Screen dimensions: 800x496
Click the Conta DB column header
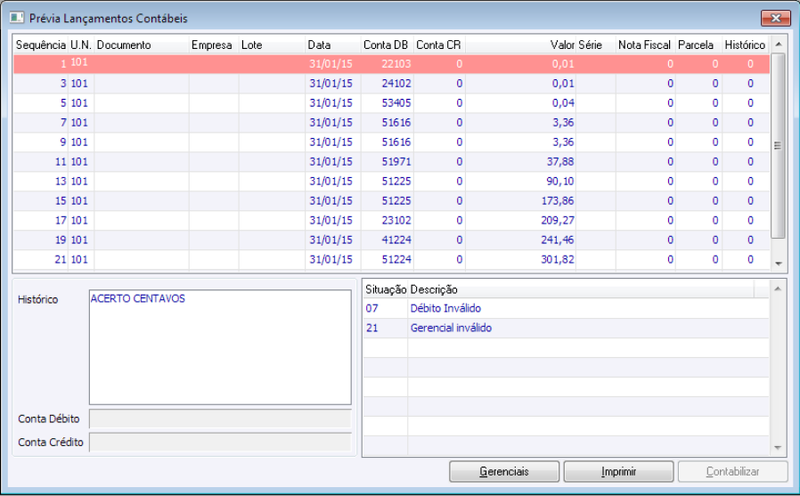coord(387,45)
